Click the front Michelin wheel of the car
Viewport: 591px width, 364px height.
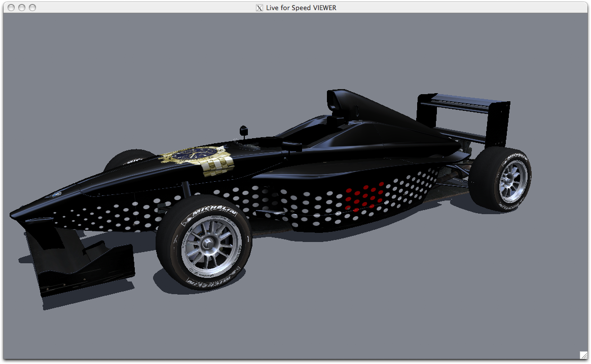pos(204,243)
